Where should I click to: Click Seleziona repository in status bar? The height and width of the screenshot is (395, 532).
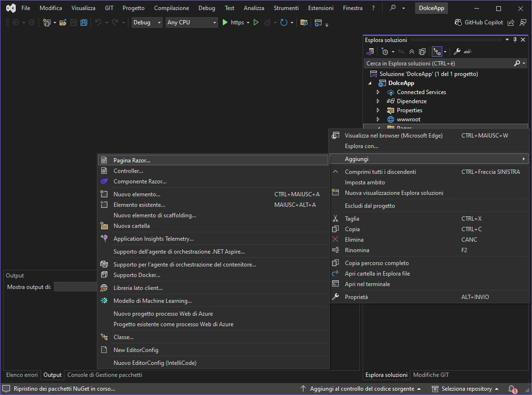(465, 389)
